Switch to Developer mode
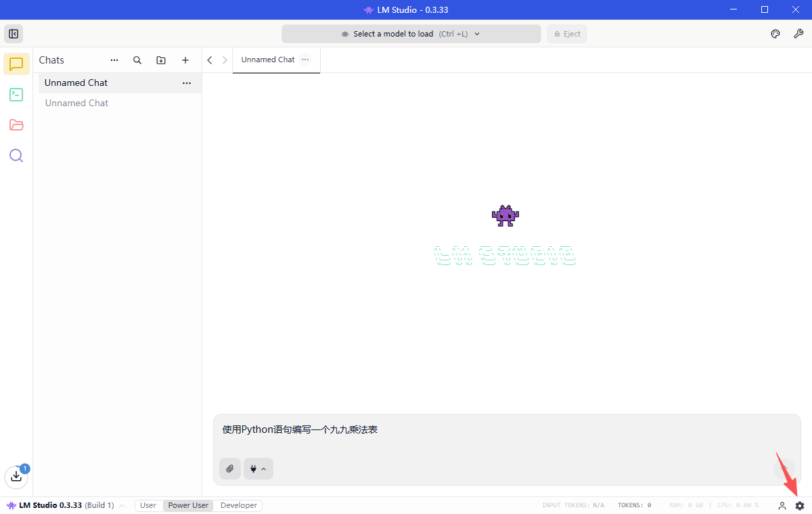Screen dimensions: 812x514 coord(238,505)
